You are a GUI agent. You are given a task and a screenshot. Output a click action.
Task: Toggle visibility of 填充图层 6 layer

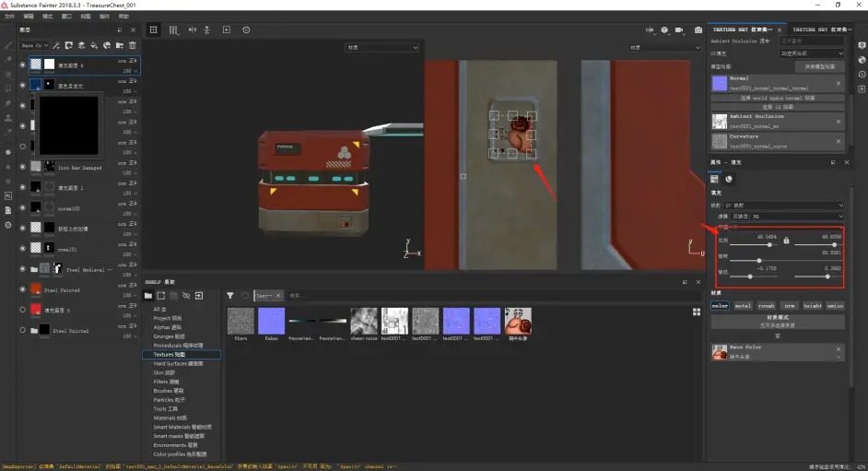(x=23, y=65)
